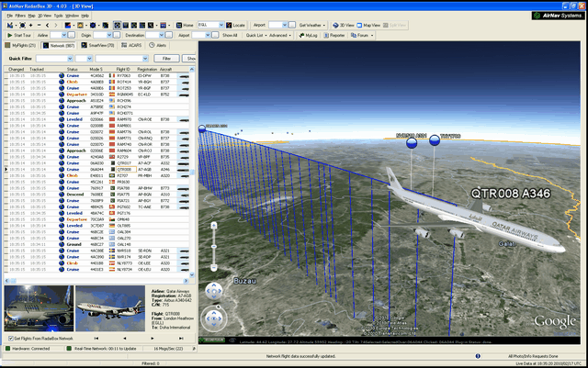
Task: Select the QTR008 flight row in list
Action: [x=96, y=170]
